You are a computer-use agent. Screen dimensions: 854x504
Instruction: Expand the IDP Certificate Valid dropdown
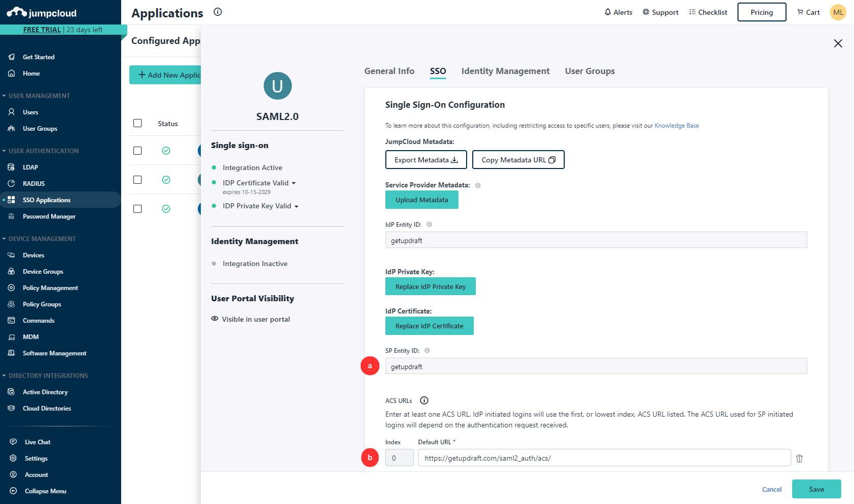pyautogui.click(x=294, y=183)
